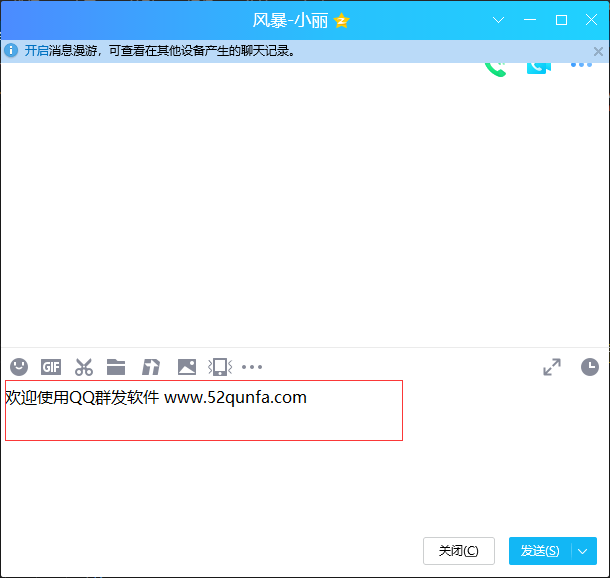Insert a picture with image icon

(x=187, y=367)
